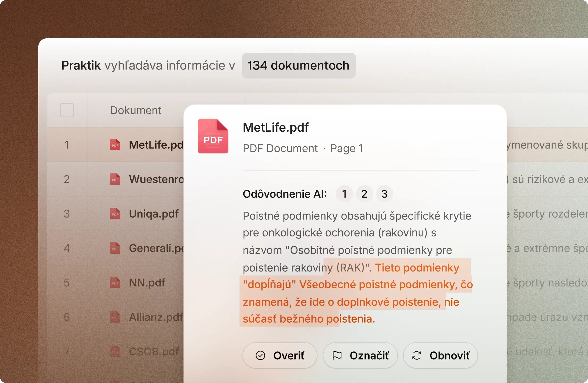This screenshot has width=588, height=383.
Task: Click the PDF icon beside CSOB.pdf
Action: [x=115, y=352]
